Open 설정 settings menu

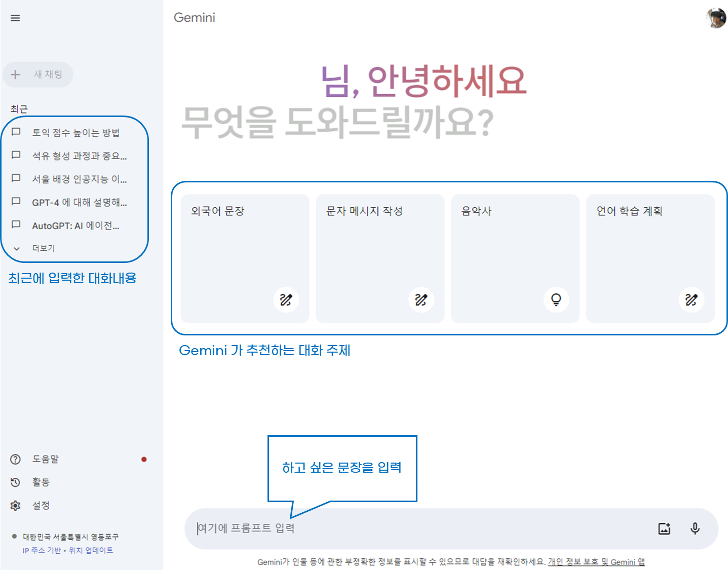[41, 506]
